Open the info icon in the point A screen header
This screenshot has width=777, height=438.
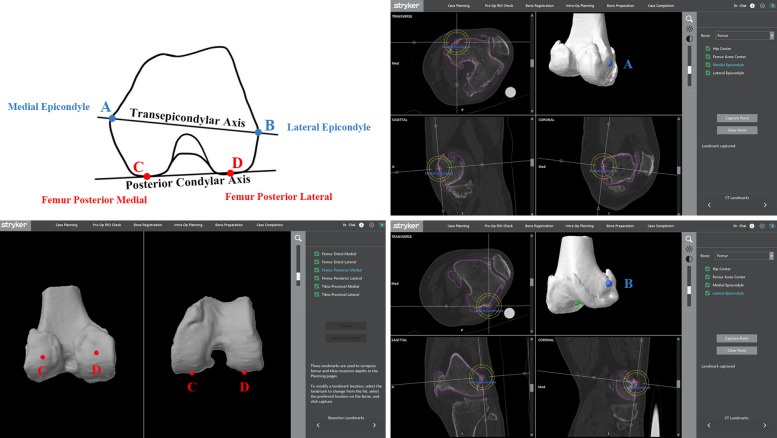[x=752, y=5]
